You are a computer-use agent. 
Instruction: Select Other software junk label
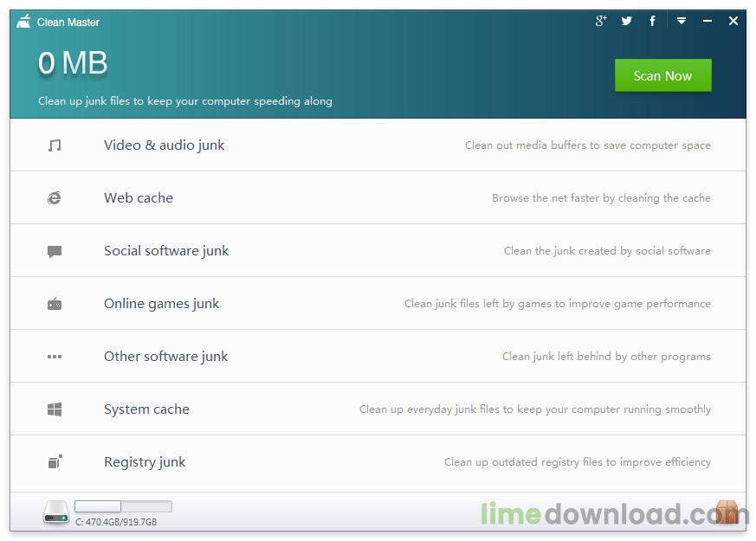point(166,357)
